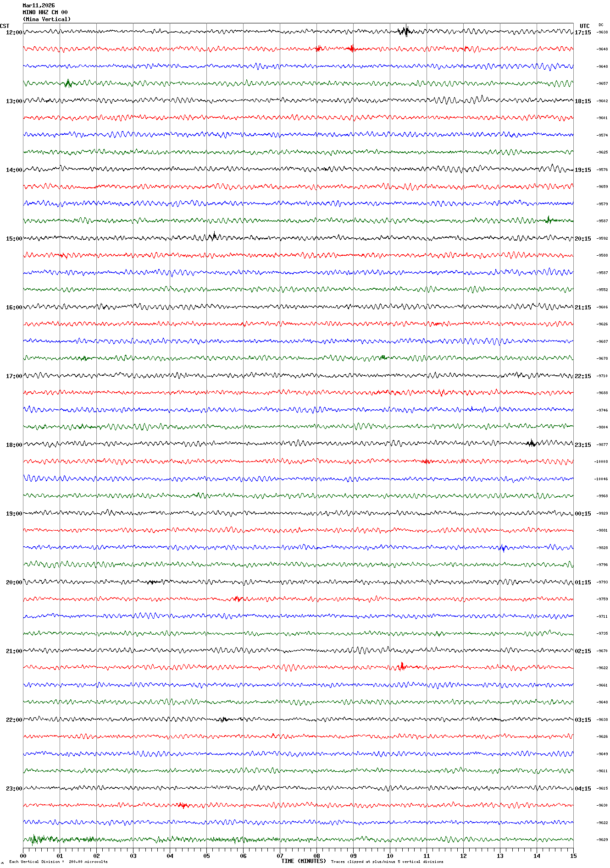Click the DC offset value -10008
Screen dimensions: 610x868
tap(601, 461)
